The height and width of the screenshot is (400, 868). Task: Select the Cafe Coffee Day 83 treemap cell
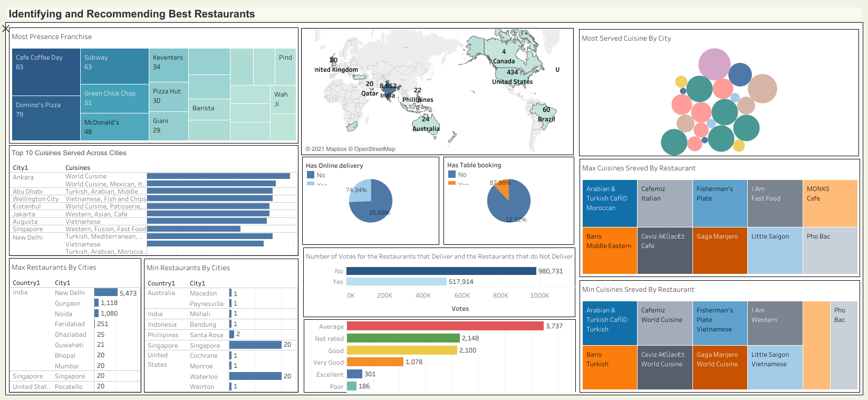tap(46, 72)
